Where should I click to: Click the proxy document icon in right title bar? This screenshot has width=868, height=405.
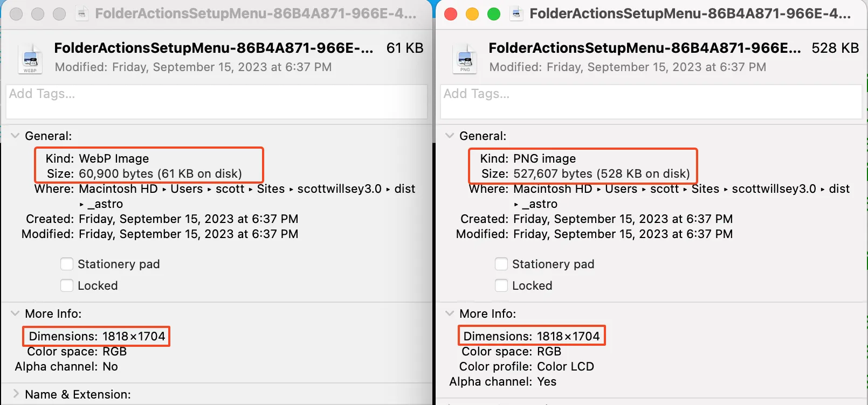(x=516, y=13)
